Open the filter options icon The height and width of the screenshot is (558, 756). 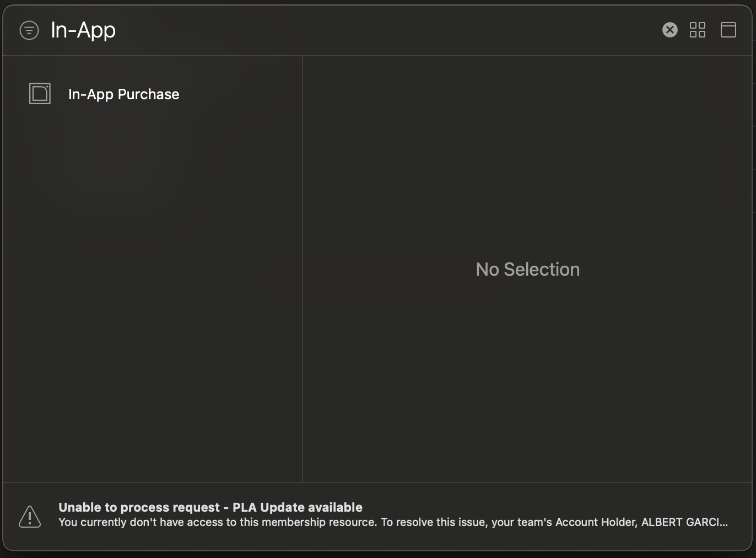29,30
